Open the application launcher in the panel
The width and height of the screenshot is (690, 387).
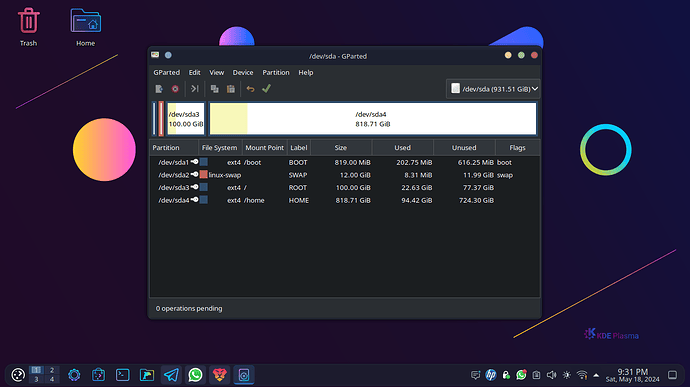[x=18, y=375]
